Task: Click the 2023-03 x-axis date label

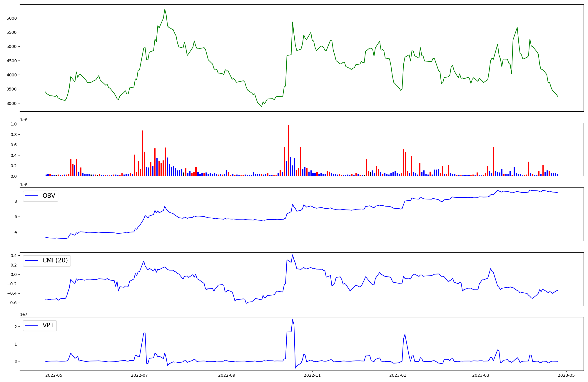Action: [480, 375]
